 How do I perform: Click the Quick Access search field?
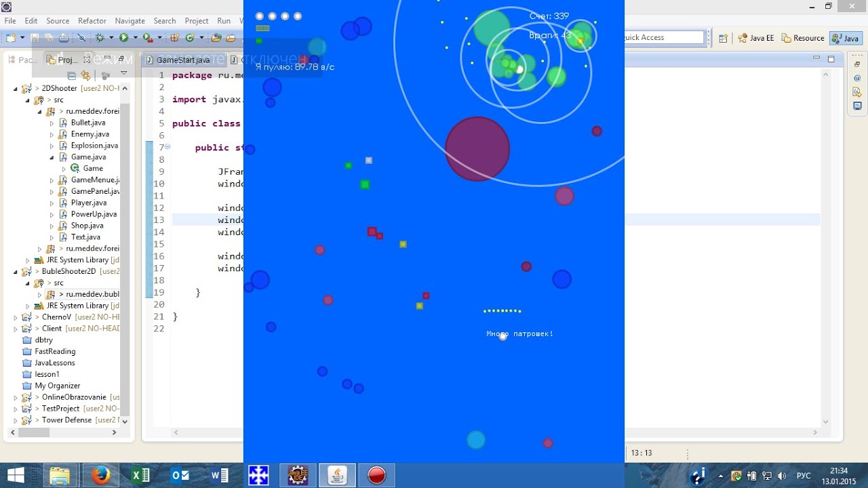[x=663, y=37]
